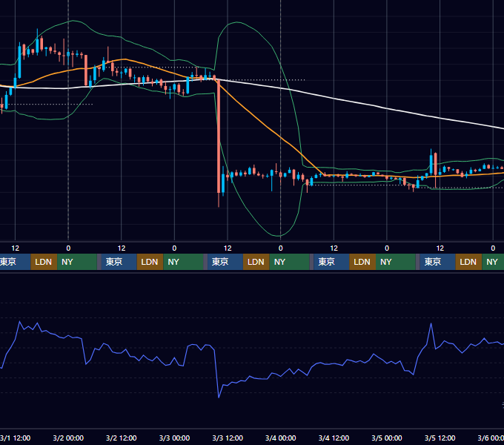Click the 3/5 NY session block
Image resolution: width=504 pixels, height=445 pixels.
pyautogui.click(x=493, y=262)
